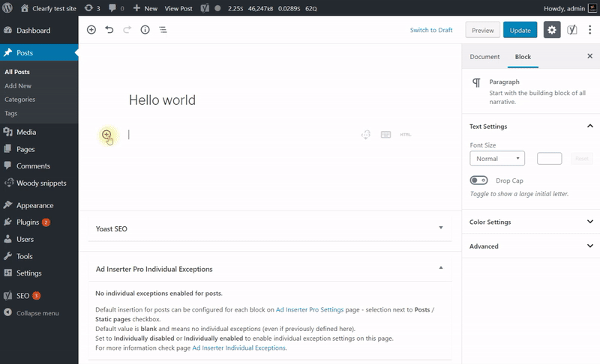
Task: Toggle the Drop Cap switch
Action: 478,181
